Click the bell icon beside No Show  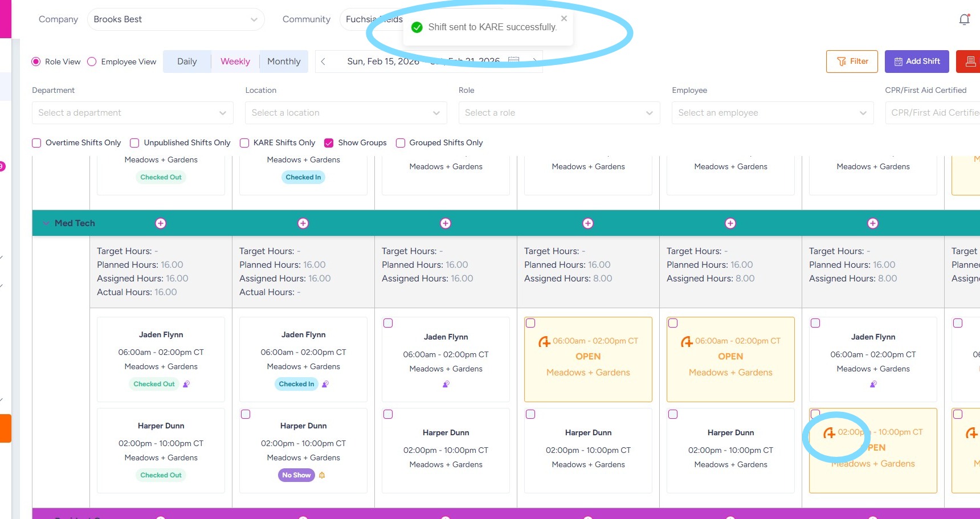coord(322,475)
